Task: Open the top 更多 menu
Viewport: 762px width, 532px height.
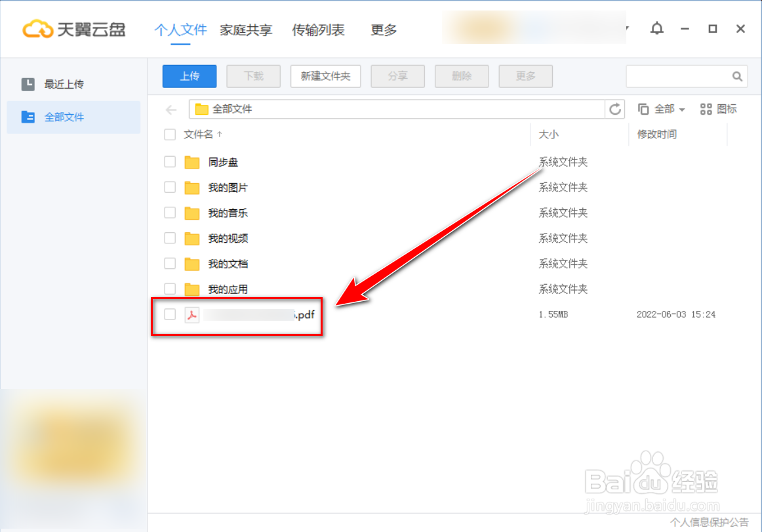Action: [x=384, y=30]
